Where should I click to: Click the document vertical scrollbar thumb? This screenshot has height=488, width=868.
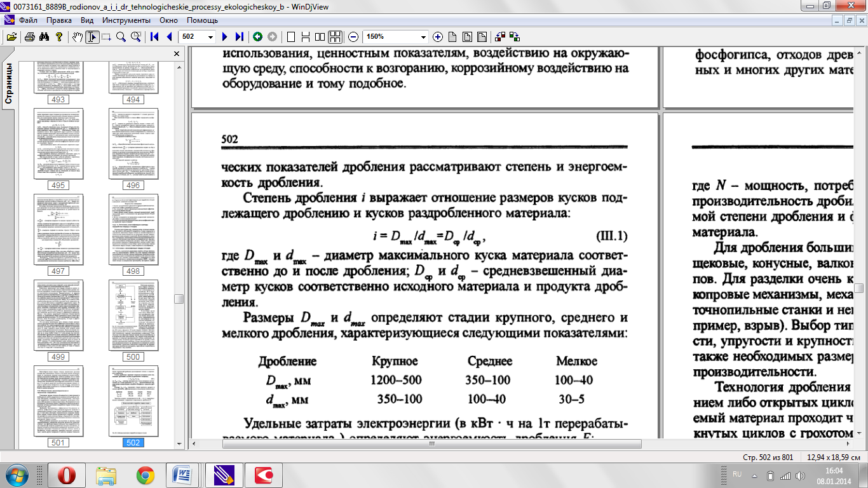tap(860, 288)
